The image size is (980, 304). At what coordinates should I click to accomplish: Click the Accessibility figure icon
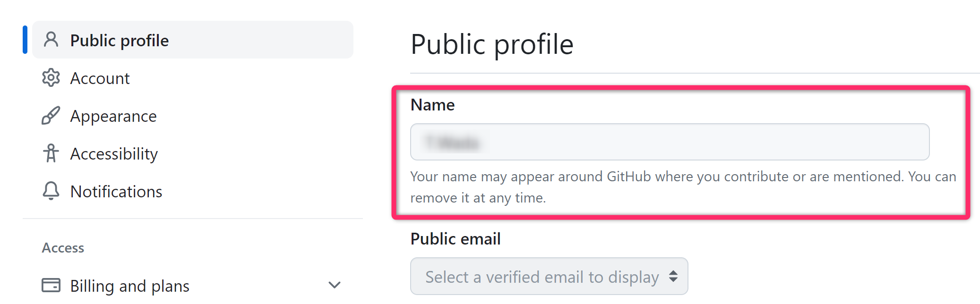click(x=51, y=153)
